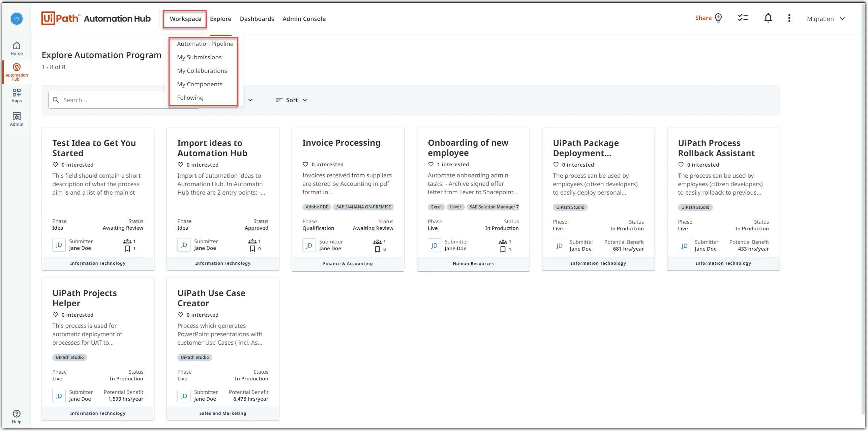The image size is (868, 431).
Task: Open the Workspace menu
Action: tap(185, 19)
